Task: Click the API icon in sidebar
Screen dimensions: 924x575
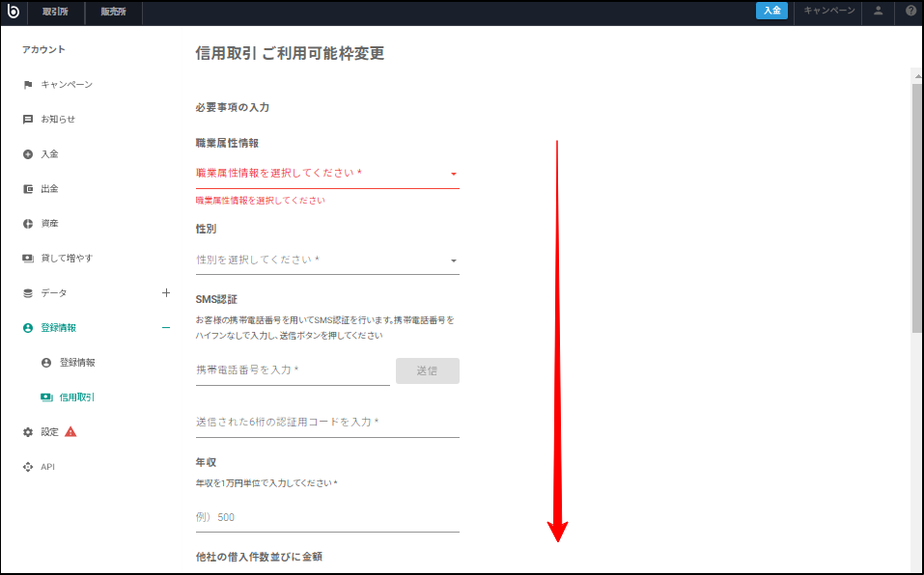Action: (x=28, y=467)
